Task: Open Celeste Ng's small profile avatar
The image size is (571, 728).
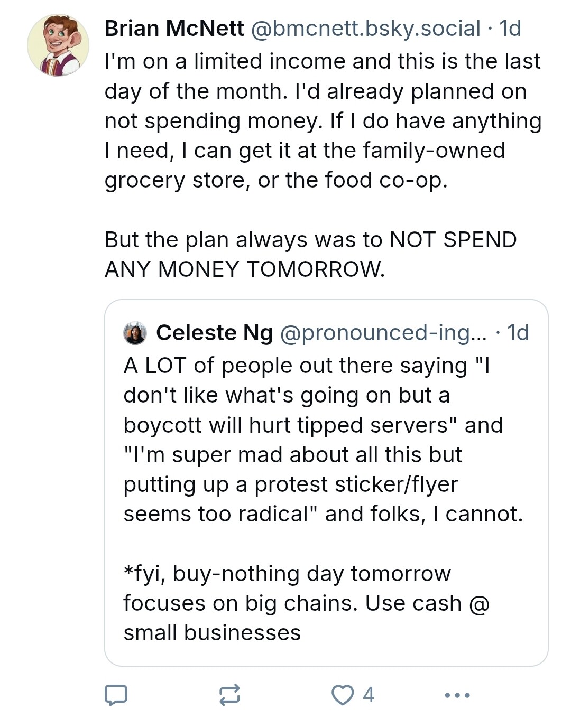Action: (135, 333)
